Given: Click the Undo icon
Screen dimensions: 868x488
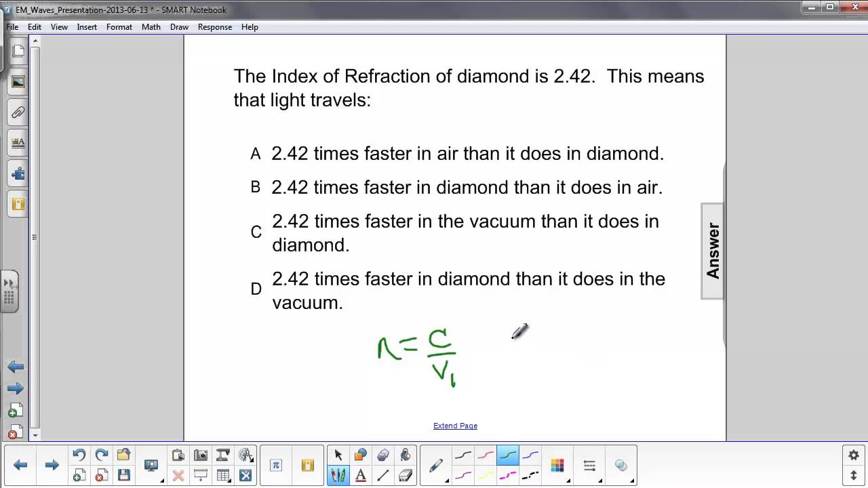Looking at the screenshot, I should (79, 455).
